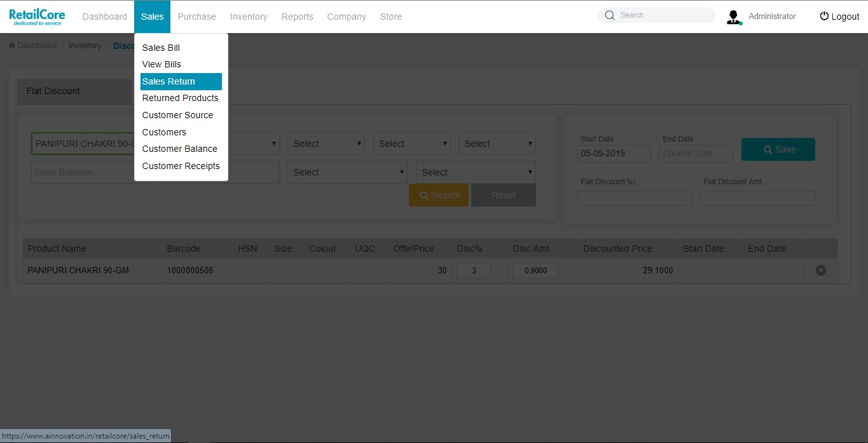The height and width of the screenshot is (443, 868).
Task: Open second Select dropdown in top filter row
Action: click(x=326, y=144)
